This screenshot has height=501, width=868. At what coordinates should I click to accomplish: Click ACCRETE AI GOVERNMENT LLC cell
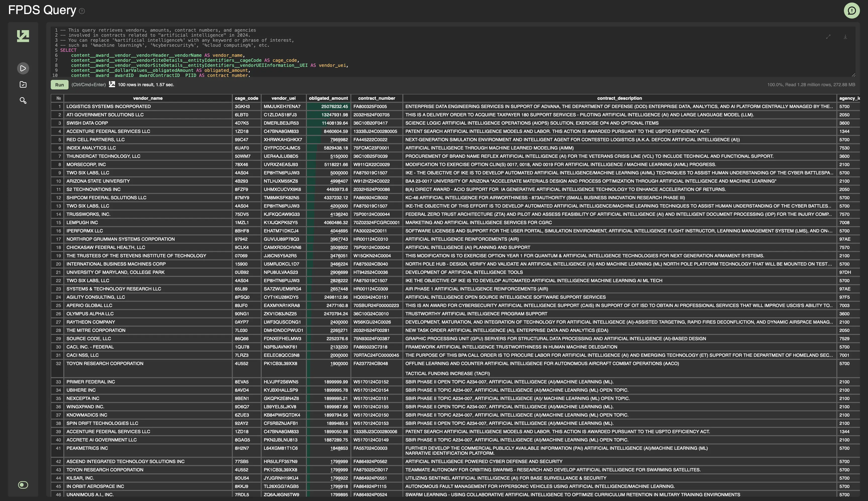(148, 440)
